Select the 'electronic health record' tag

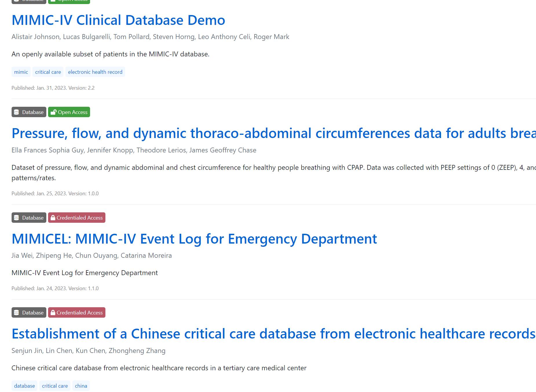pyautogui.click(x=95, y=72)
